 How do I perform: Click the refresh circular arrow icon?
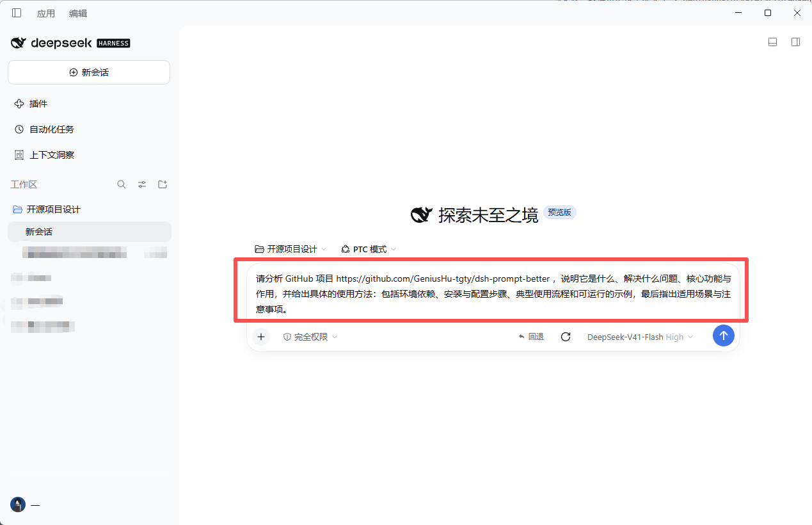point(566,337)
